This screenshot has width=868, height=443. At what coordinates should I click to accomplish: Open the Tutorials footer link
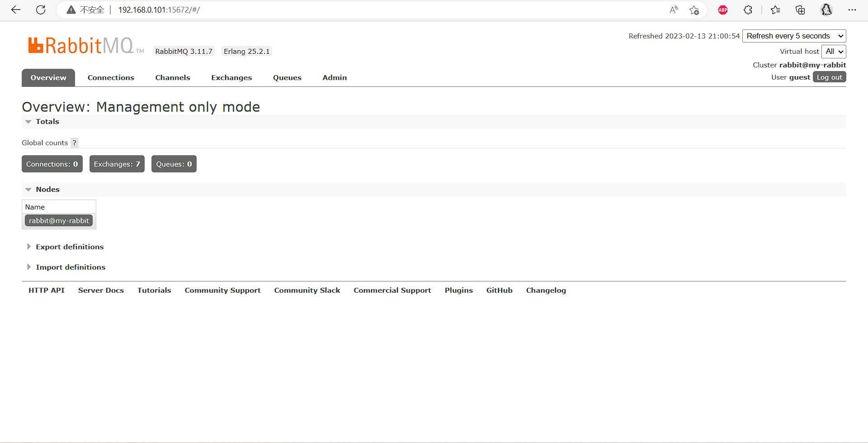pyautogui.click(x=154, y=291)
